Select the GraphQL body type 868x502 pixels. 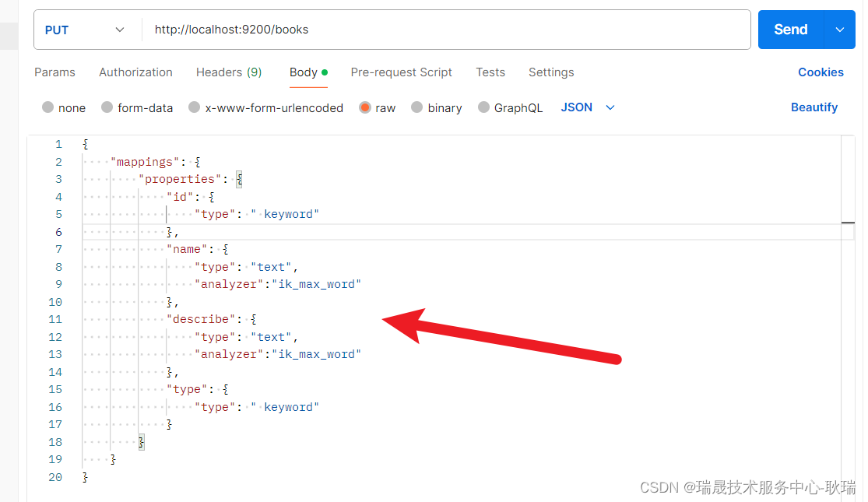[x=510, y=107]
